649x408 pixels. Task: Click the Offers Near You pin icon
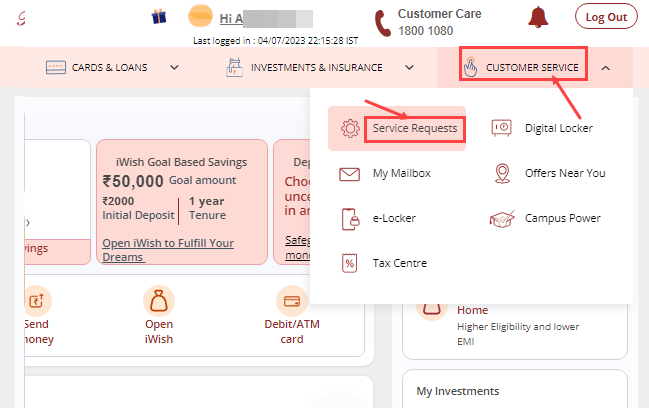pyautogui.click(x=502, y=173)
